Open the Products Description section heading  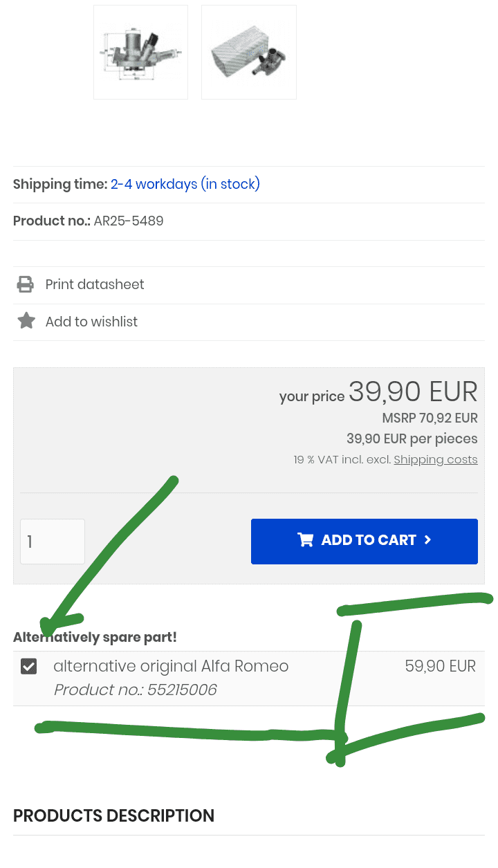113,816
